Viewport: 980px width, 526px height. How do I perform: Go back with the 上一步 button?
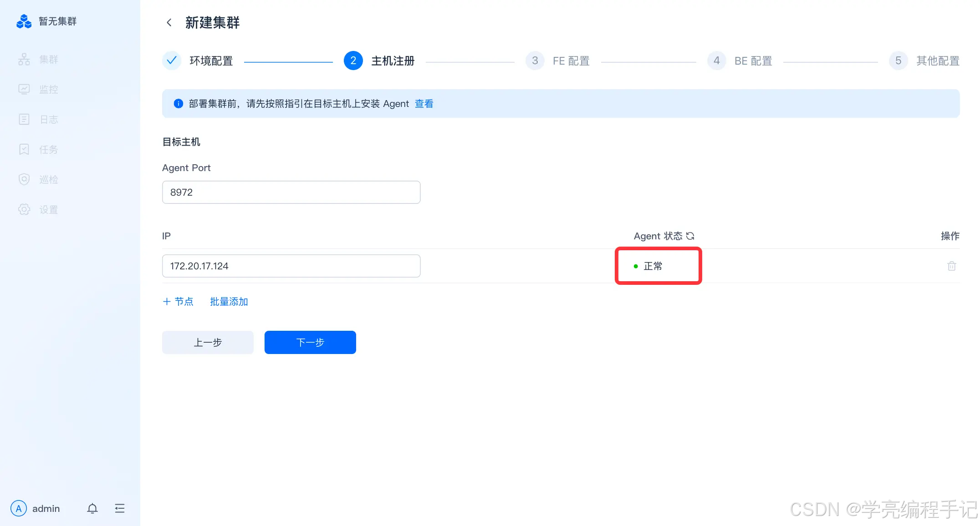[208, 342]
